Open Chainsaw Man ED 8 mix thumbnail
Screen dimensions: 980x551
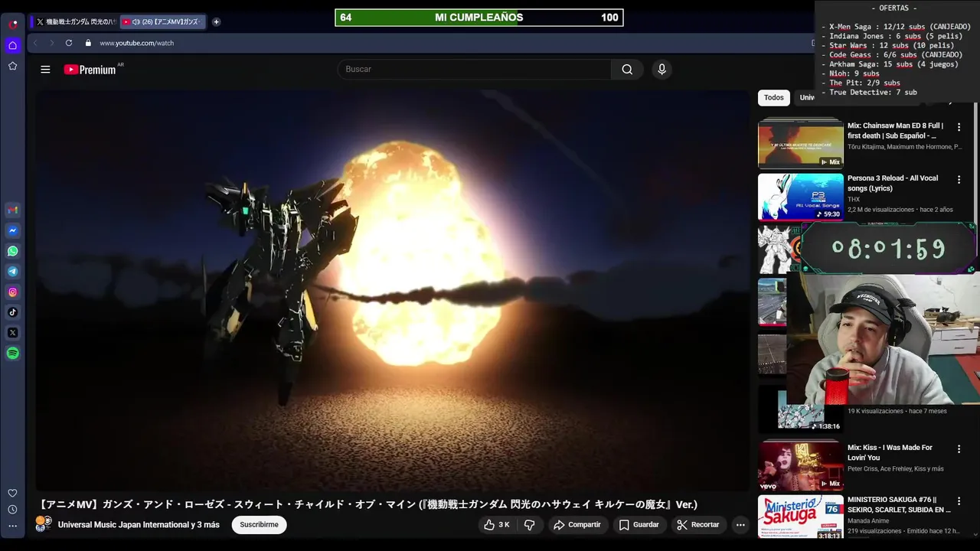[801, 143]
